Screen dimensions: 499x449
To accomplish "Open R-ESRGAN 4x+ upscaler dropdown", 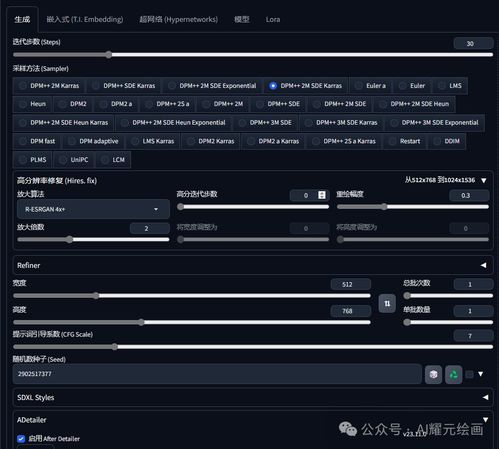I will 93,209.
